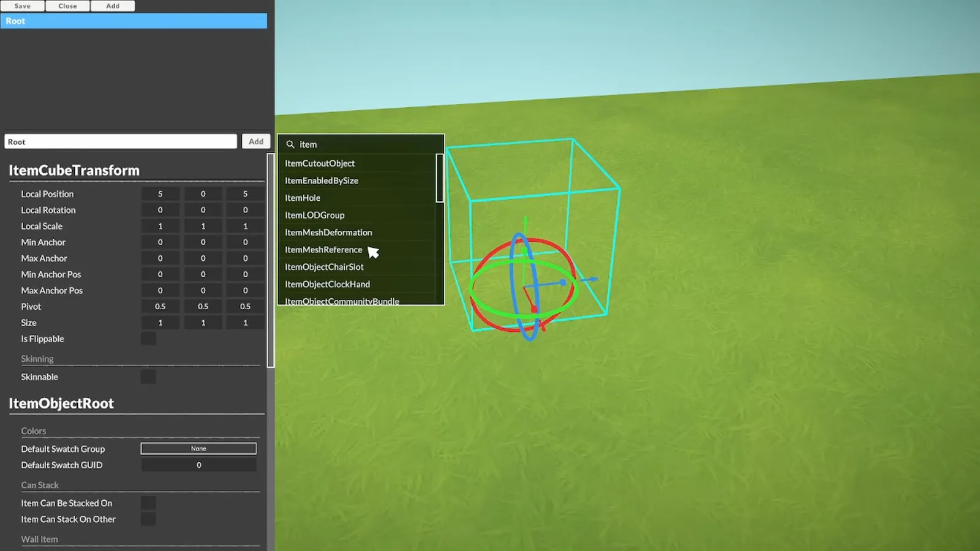Select the Root node in hierarchy

[134, 21]
